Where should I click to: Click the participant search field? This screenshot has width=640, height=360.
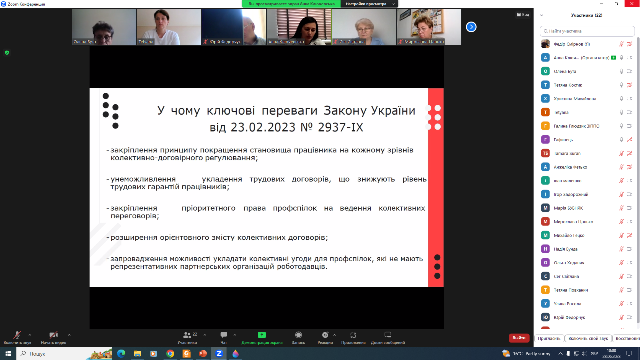tap(587, 31)
